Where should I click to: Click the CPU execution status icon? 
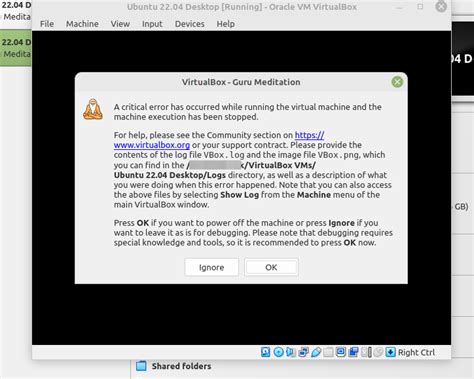coord(366,352)
